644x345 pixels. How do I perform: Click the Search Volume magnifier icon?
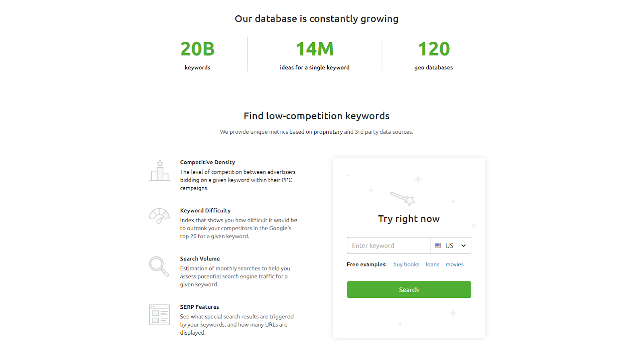tap(159, 266)
